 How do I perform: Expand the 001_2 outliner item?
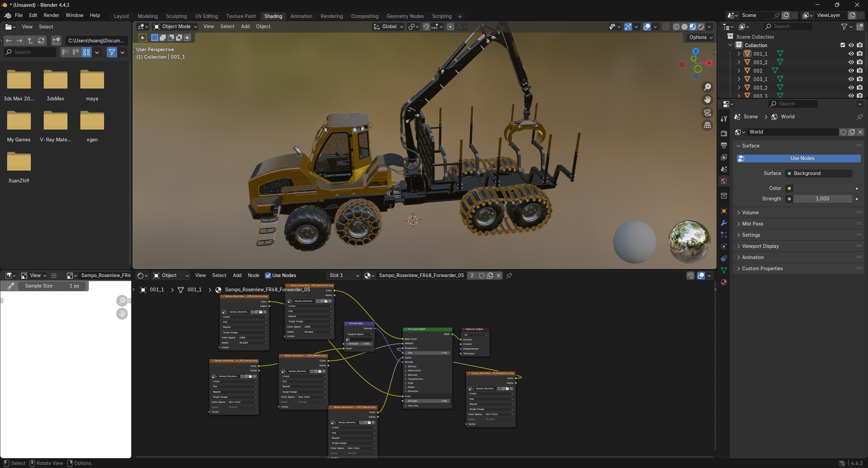click(739, 62)
